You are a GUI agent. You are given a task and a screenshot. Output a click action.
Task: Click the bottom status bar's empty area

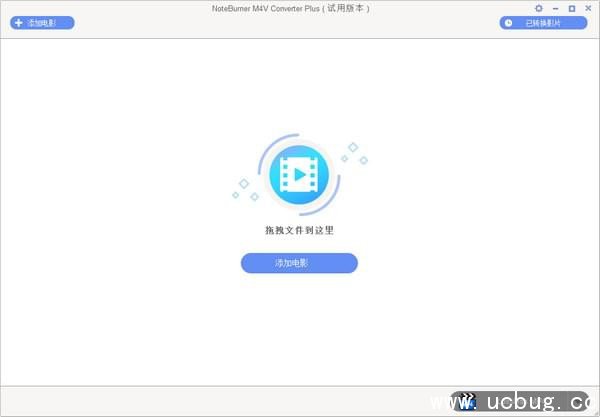coord(200,401)
